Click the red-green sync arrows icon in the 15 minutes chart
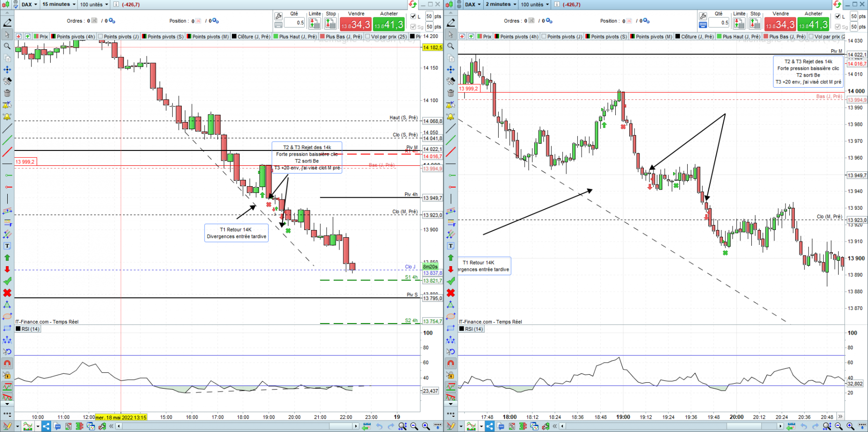 pos(413,4)
